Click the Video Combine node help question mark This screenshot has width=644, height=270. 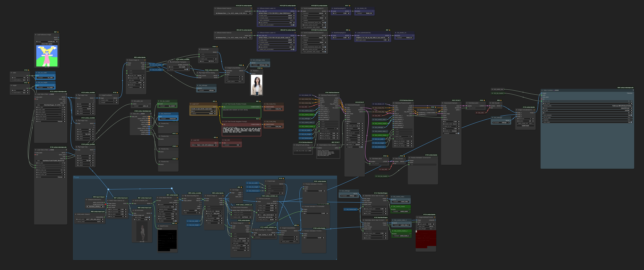click(633, 90)
